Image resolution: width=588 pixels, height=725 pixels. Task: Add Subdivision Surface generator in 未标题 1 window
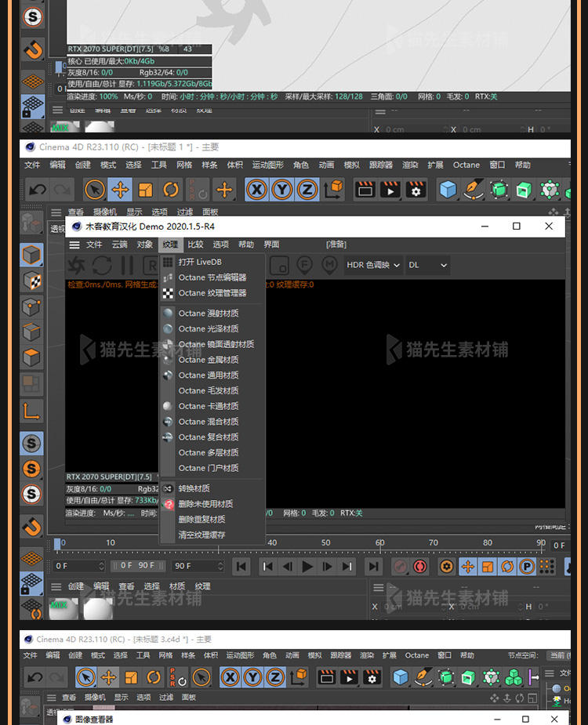click(x=499, y=190)
